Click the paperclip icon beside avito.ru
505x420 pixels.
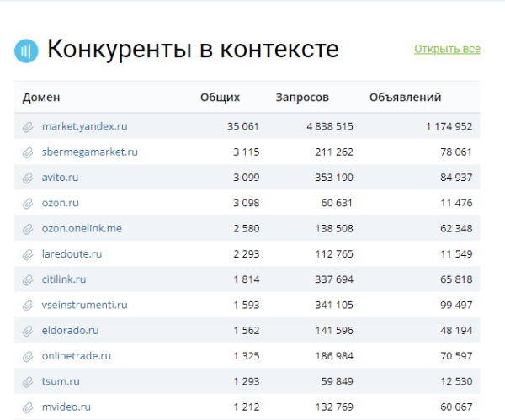coord(28,178)
